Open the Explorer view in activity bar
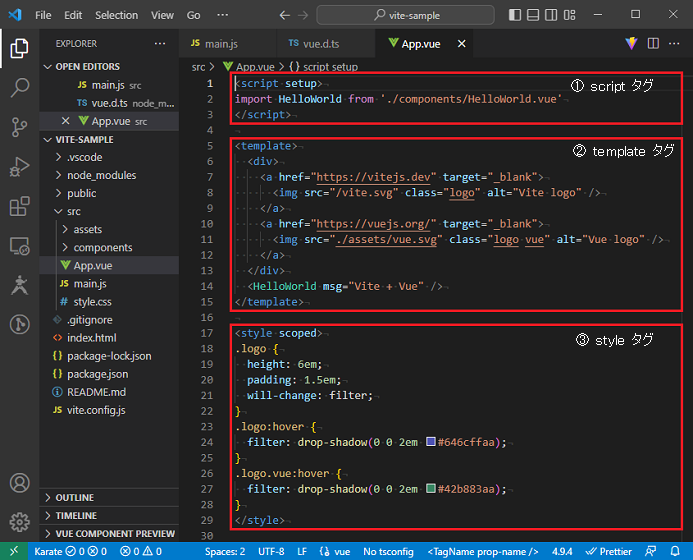 (x=19, y=48)
